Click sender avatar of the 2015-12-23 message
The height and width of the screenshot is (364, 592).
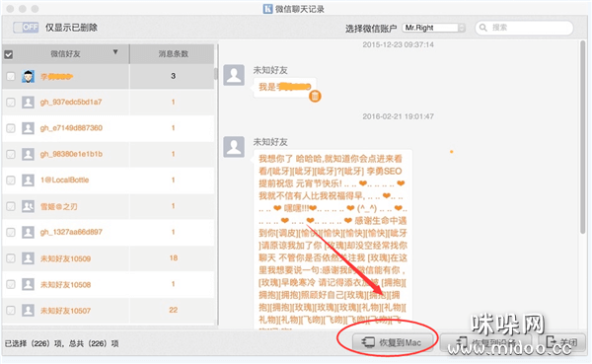pyautogui.click(x=234, y=75)
